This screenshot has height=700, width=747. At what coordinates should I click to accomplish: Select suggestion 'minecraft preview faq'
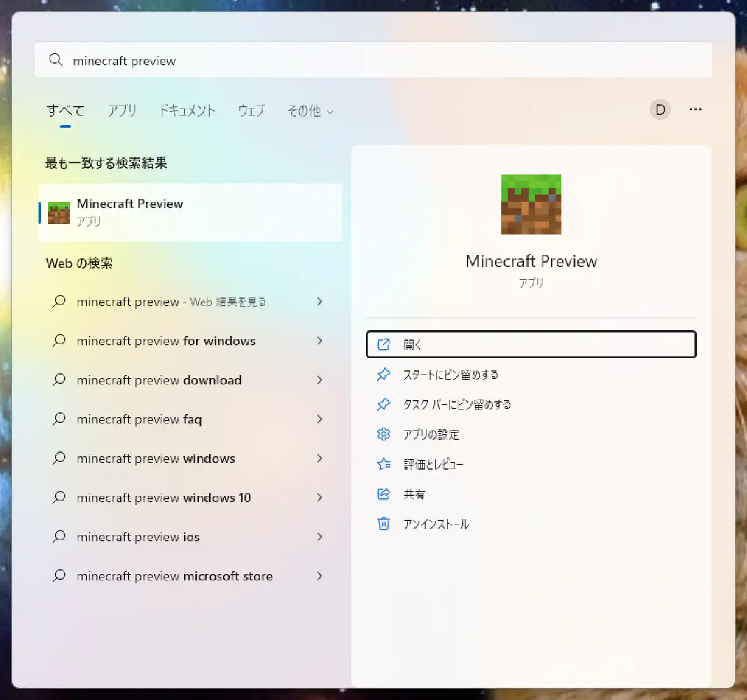[190, 419]
